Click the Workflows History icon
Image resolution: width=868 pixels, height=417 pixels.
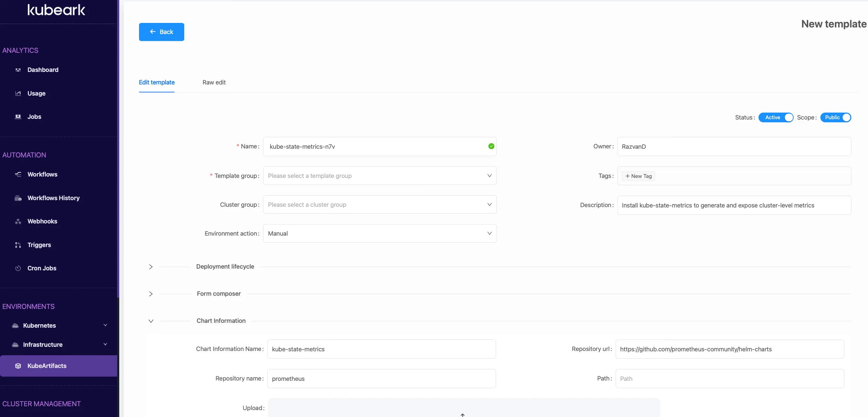pos(18,198)
